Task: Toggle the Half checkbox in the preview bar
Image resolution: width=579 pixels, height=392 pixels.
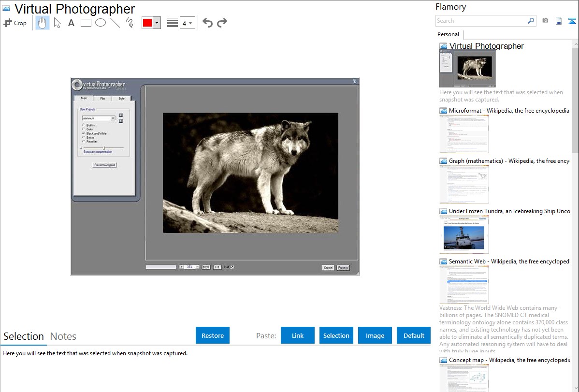Action: [x=232, y=267]
